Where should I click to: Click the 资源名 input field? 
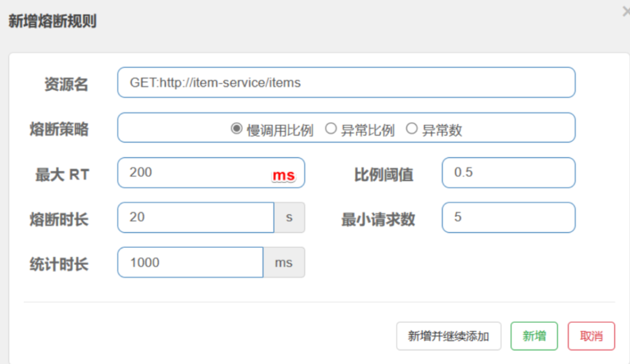tap(346, 82)
